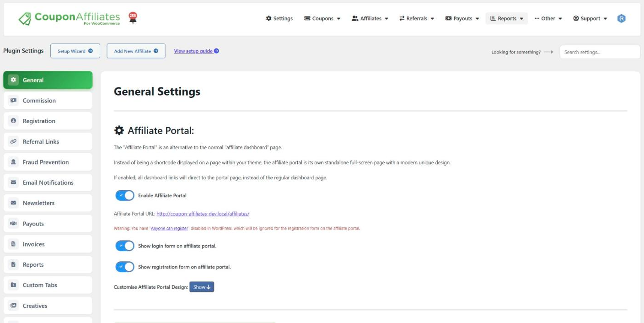Toggle Show registration form on affiliate portal
The height and width of the screenshot is (323, 644).
pos(125,267)
